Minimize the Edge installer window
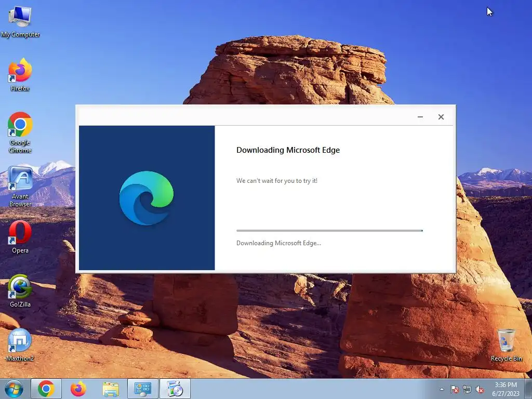Screen dimensions: 532x399 420,117
